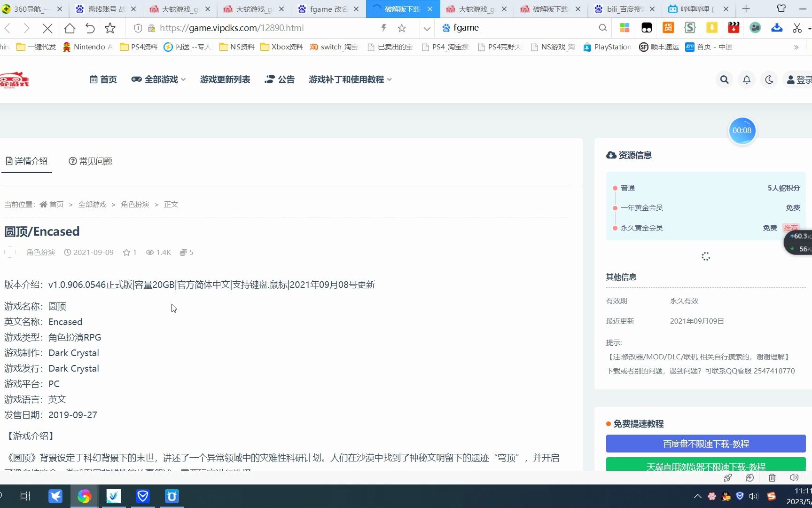Open the download manager icon

pos(777,28)
